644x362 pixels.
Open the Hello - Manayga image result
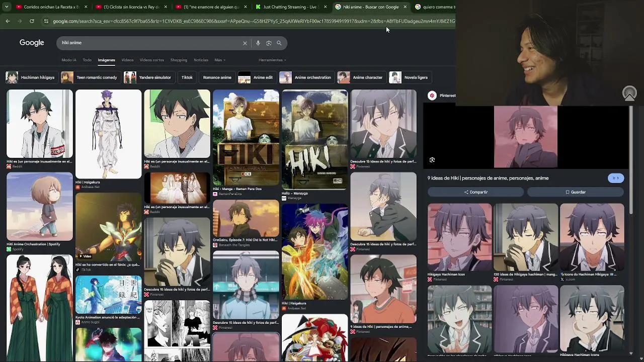(x=315, y=139)
